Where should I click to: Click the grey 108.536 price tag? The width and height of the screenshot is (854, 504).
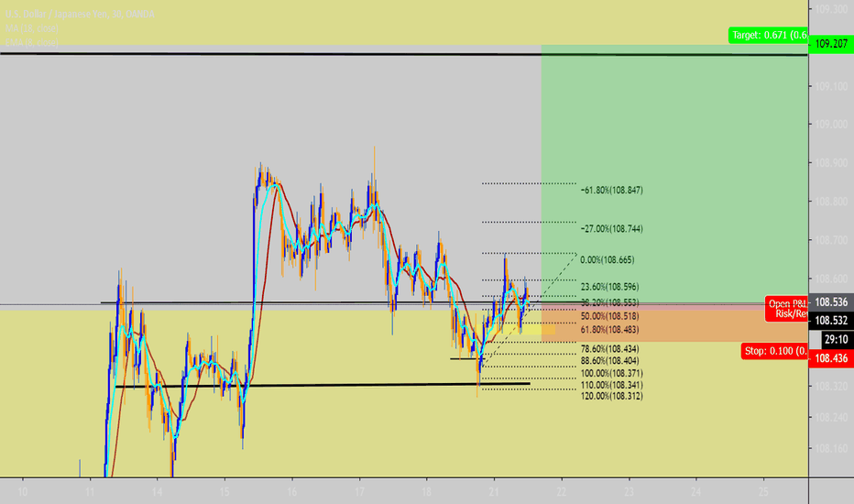pyautogui.click(x=831, y=301)
